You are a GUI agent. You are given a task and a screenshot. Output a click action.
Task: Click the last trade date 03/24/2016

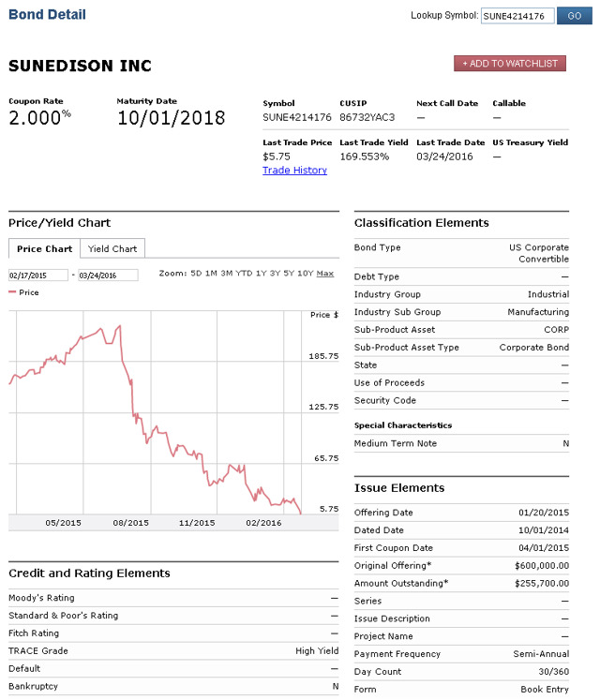[444, 156]
